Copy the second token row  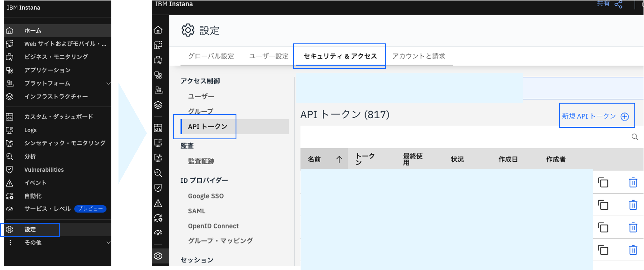pyautogui.click(x=603, y=205)
